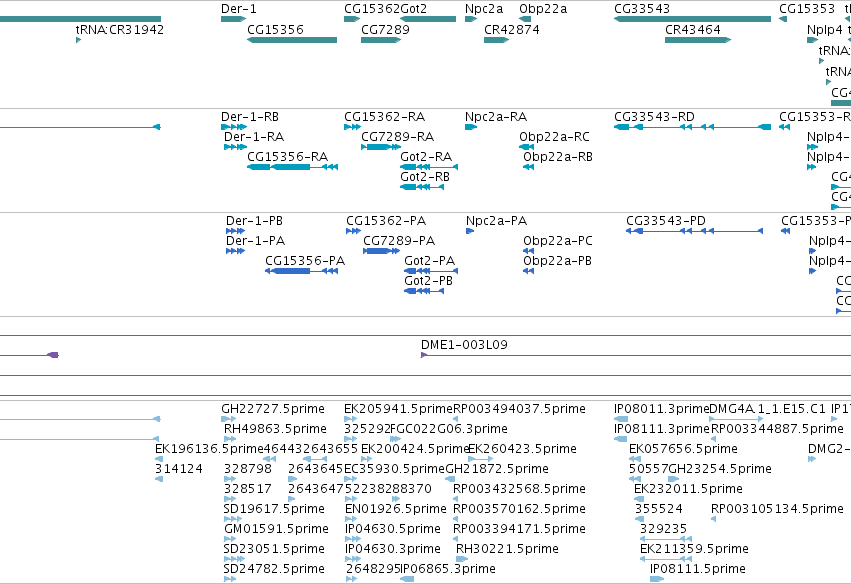Click EST RP003432568.5prime
851x584 pixels.
click(x=456, y=499)
